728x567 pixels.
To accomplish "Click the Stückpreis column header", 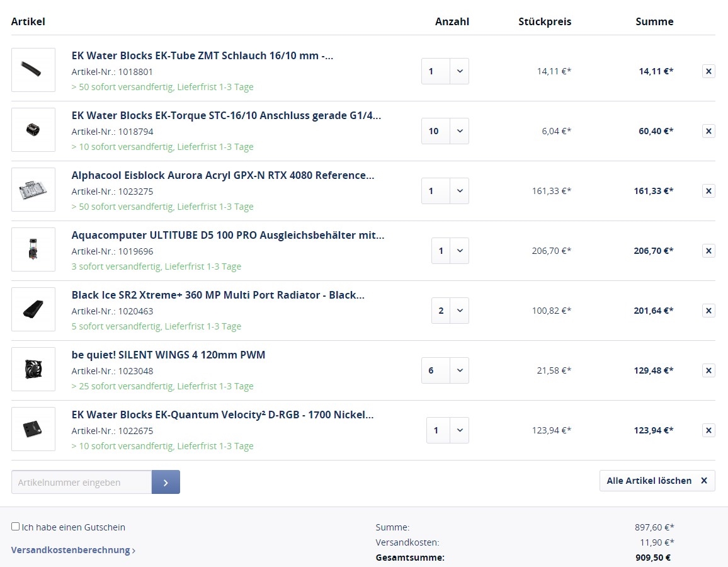I will point(545,22).
